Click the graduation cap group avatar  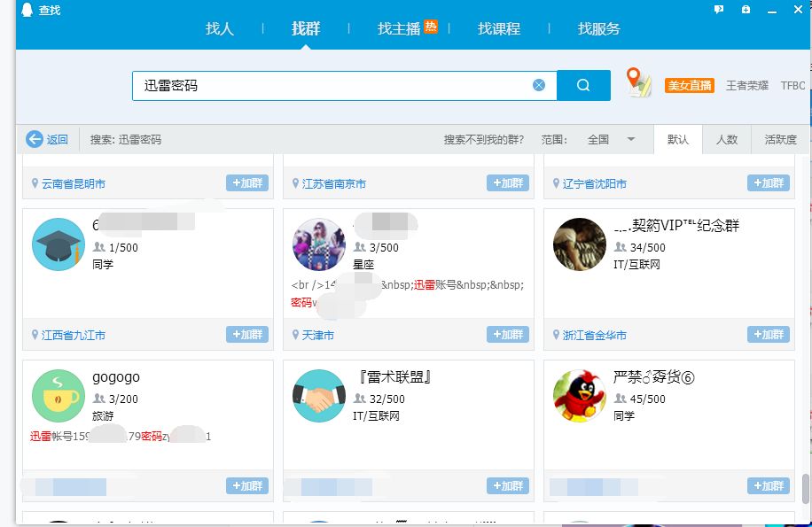[x=58, y=244]
